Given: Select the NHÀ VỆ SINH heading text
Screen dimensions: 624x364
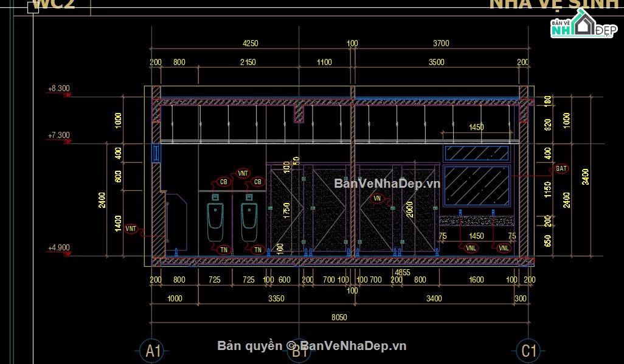Looking at the screenshot, I should 553,4.
